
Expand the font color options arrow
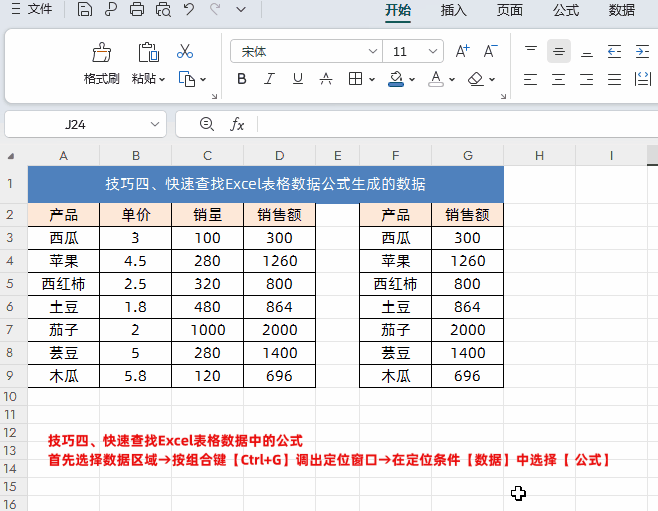(x=452, y=79)
